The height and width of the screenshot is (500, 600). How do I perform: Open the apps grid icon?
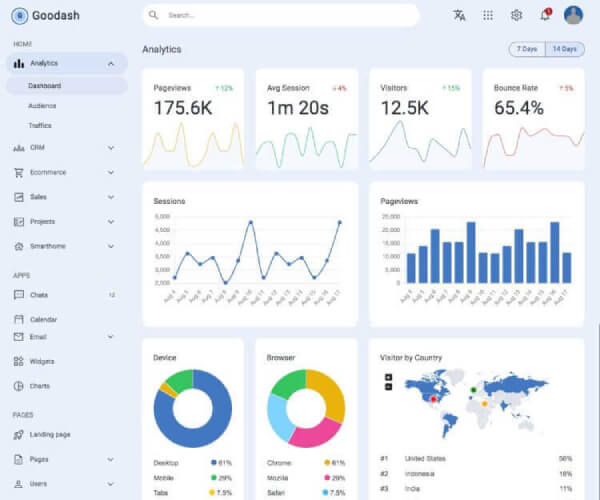488,15
